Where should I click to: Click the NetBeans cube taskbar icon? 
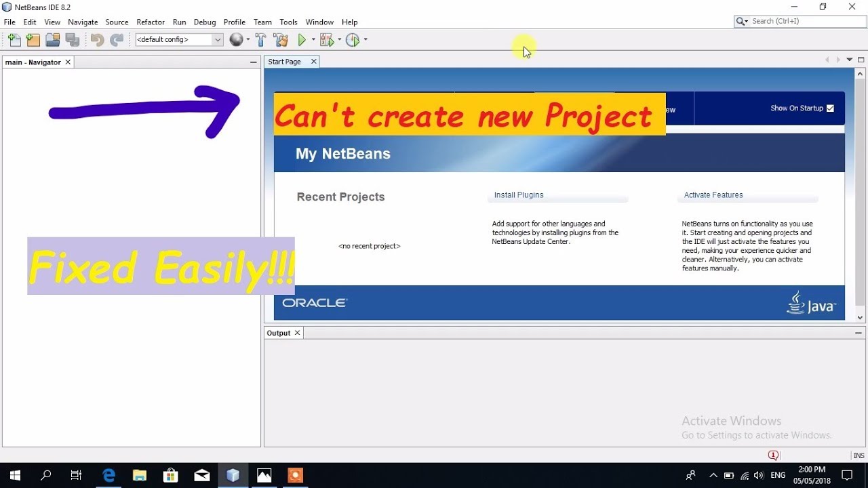coord(233,475)
